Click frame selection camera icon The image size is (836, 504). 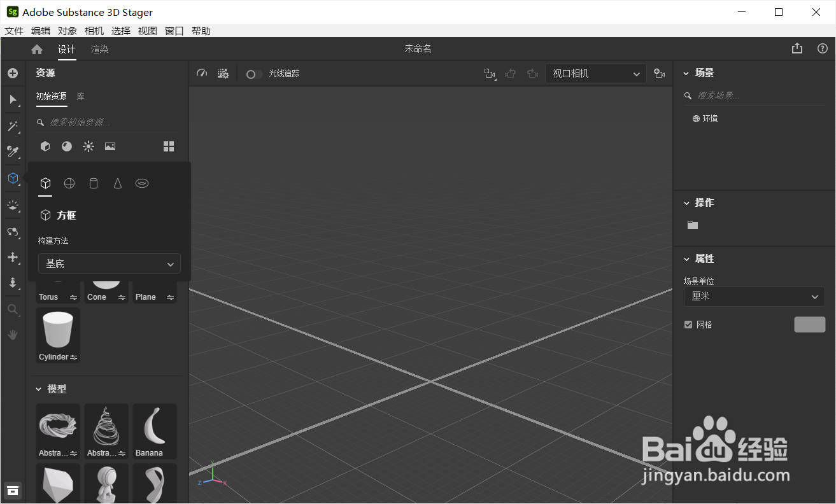(x=490, y=74)
